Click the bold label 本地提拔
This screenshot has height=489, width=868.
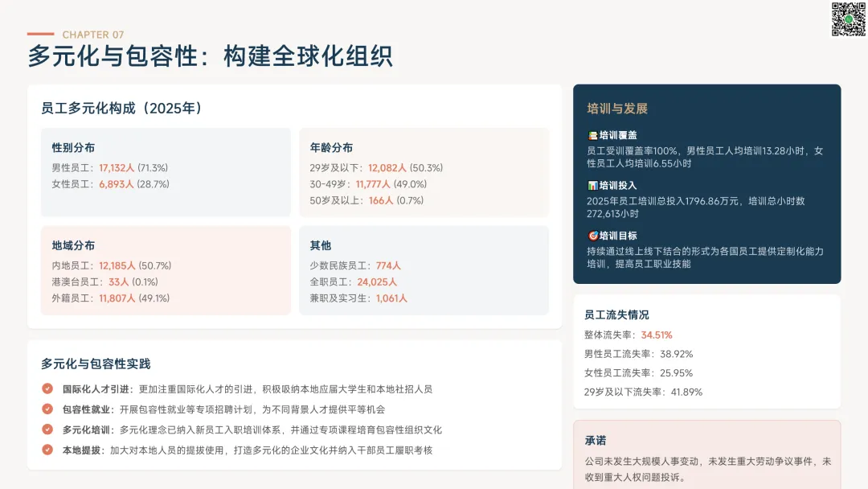click(81, 450)
